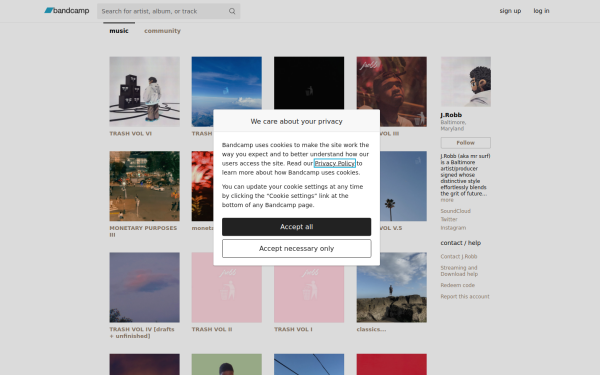Click the Redeem code link
This screenshot has width=600, height=375.
point(457,285)
